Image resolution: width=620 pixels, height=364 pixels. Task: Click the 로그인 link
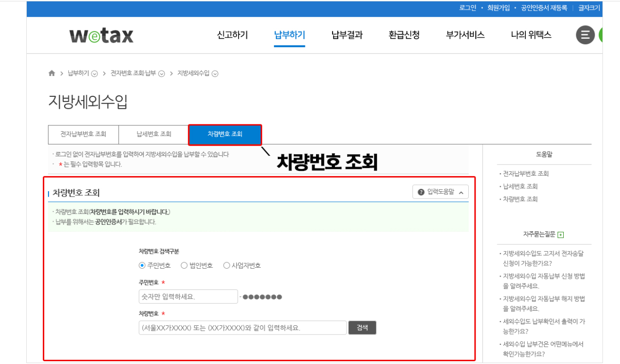(468, 8)
